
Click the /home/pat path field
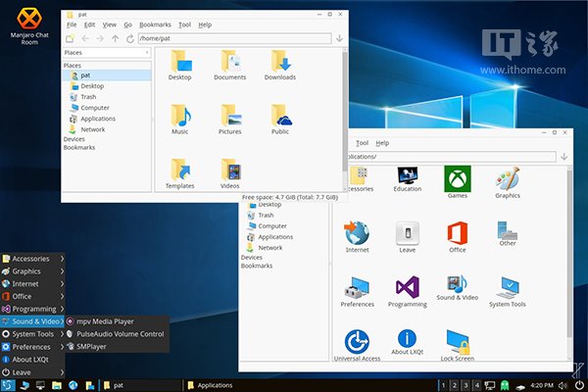click(235, 38)
